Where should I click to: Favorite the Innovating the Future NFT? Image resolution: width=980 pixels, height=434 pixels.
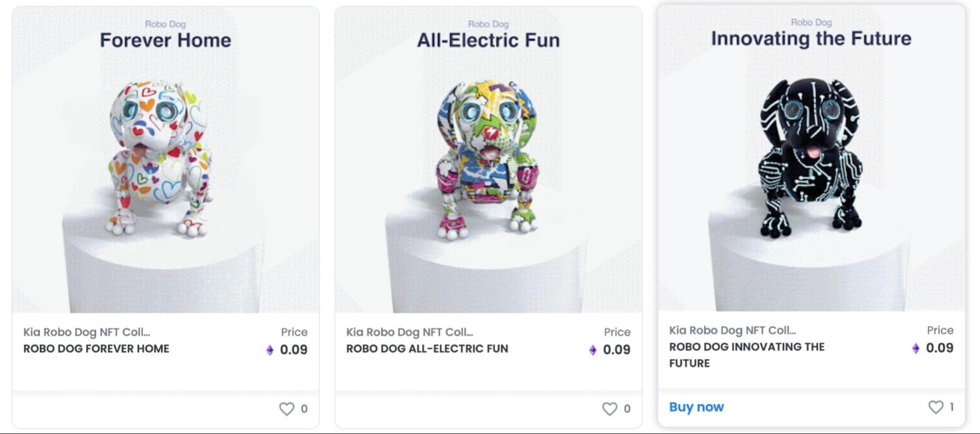[x=935, y=407]
